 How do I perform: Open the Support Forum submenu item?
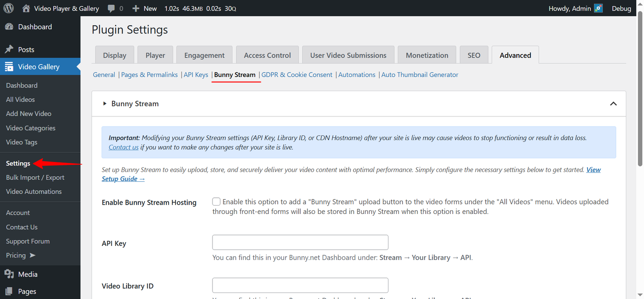tap(28, 241)
